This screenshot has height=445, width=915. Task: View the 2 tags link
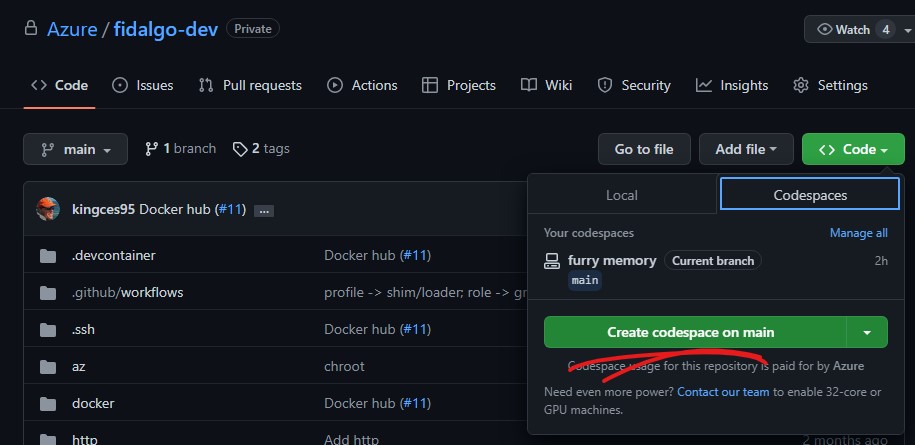[x=261, y=149]
